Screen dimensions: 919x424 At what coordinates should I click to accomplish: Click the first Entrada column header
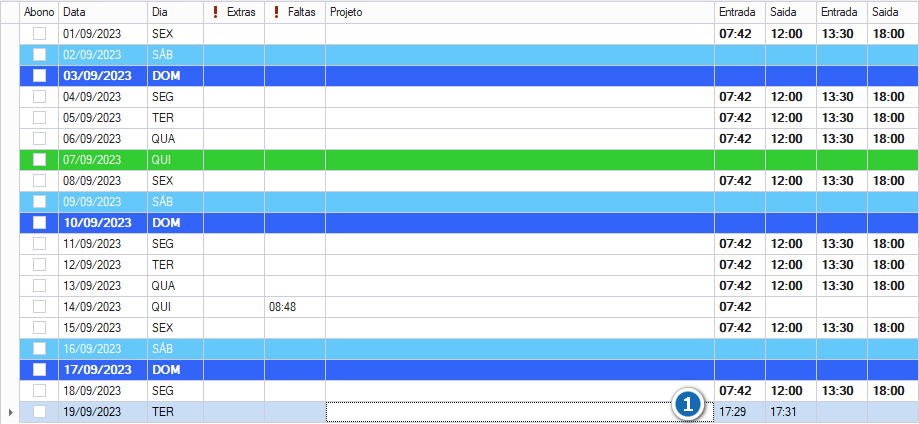740,12
